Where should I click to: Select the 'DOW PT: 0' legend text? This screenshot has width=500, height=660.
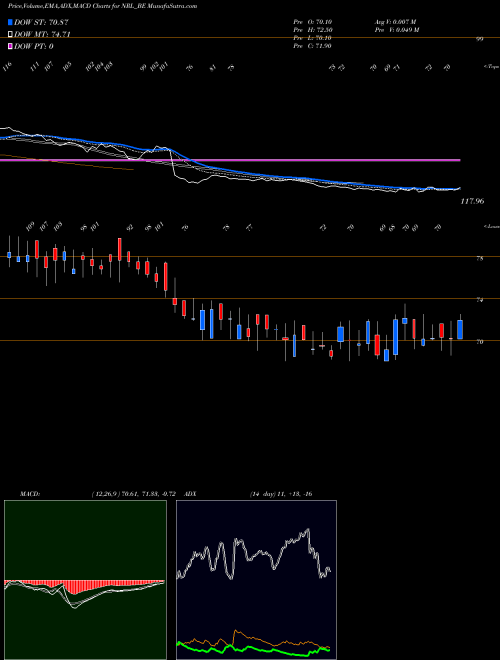(34, 46)
